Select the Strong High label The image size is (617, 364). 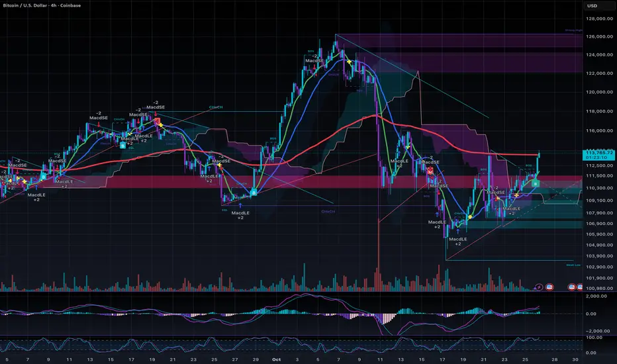click(x=573, y=30)
